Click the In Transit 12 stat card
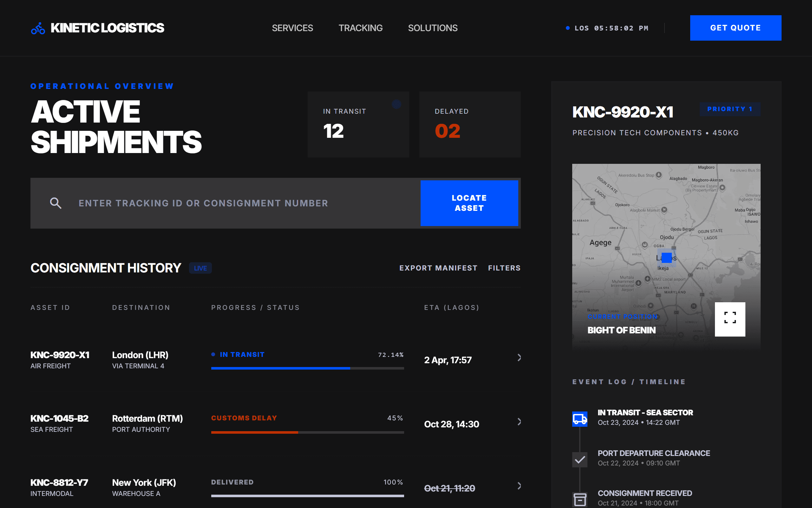This screenshot has width=812, height=508. point(358,124)
